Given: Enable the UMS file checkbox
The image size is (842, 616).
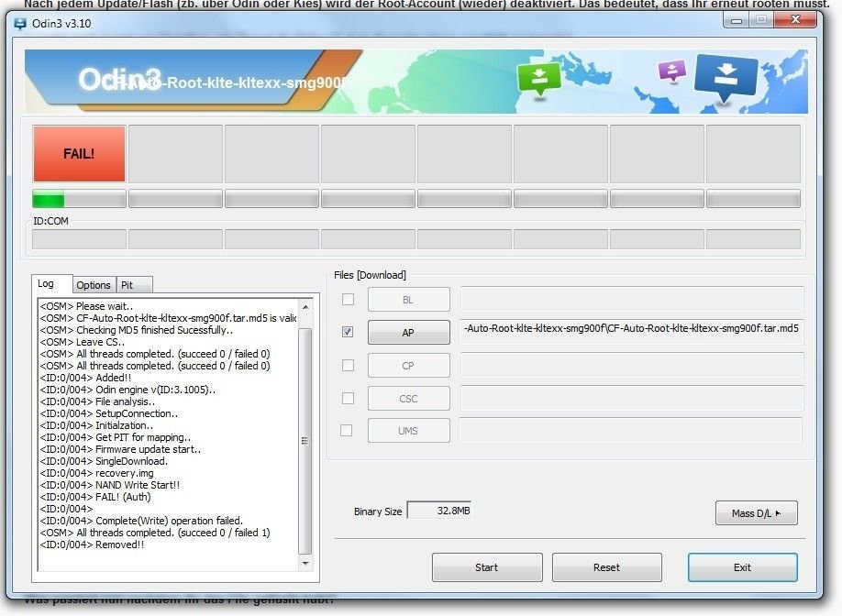Looking at the screenshot, I should pyautogui.click(x=347, y=430).
